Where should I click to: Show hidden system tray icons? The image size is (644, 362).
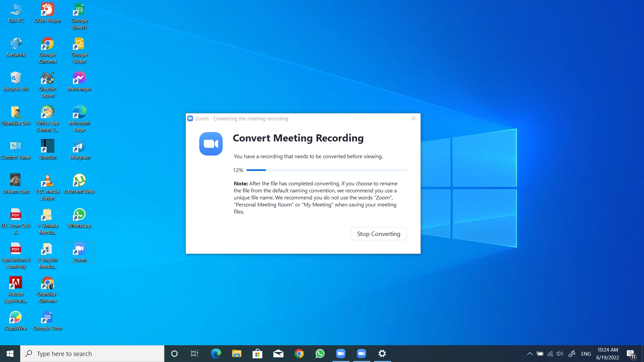click(x=530, y=354)
